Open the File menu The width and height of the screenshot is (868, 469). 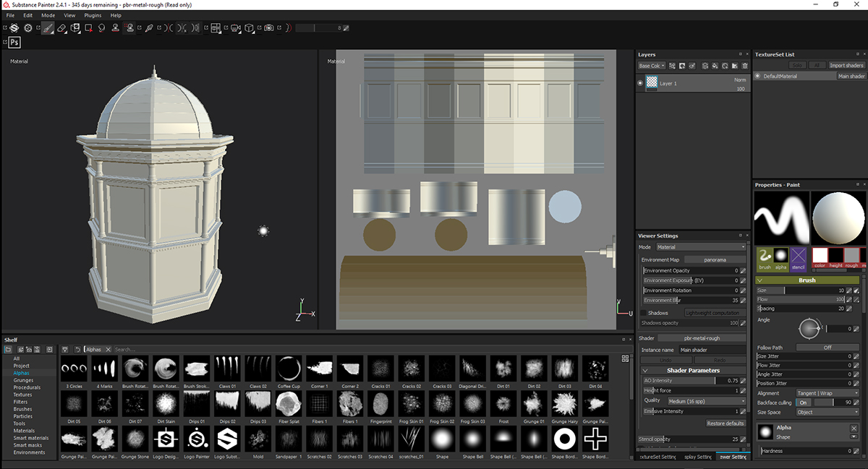[10, 14]
